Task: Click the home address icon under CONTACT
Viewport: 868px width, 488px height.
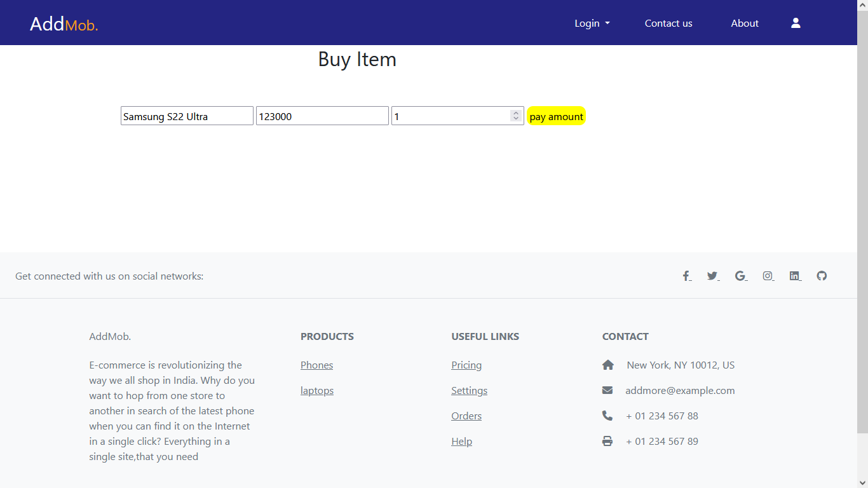Action: click(x=607, y=364)
